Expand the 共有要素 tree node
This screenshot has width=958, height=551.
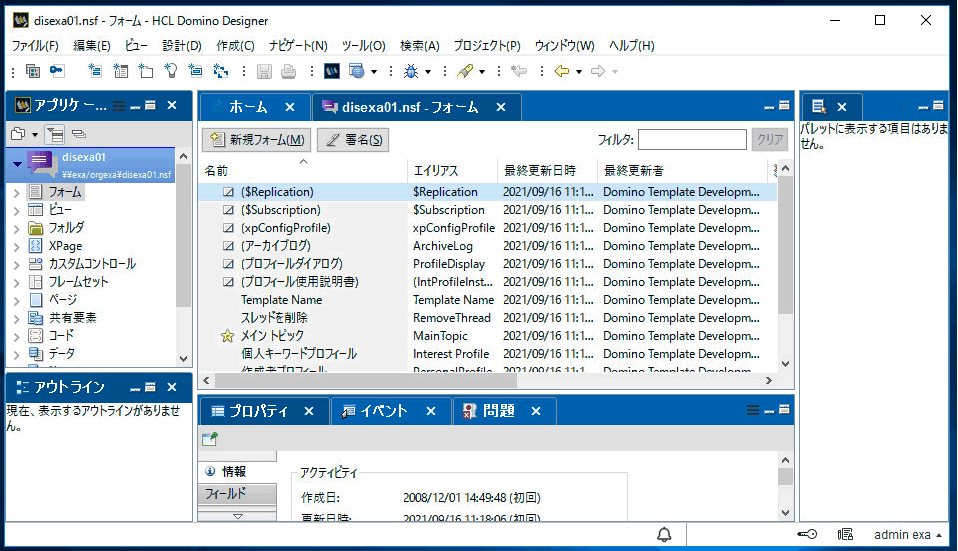16,319
